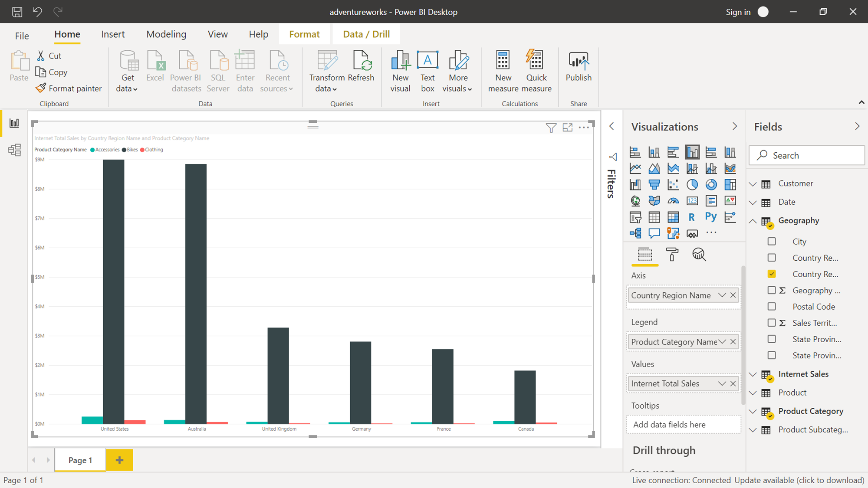
Task: Click Sign in at the top
Action: click(x=738, y=12)
